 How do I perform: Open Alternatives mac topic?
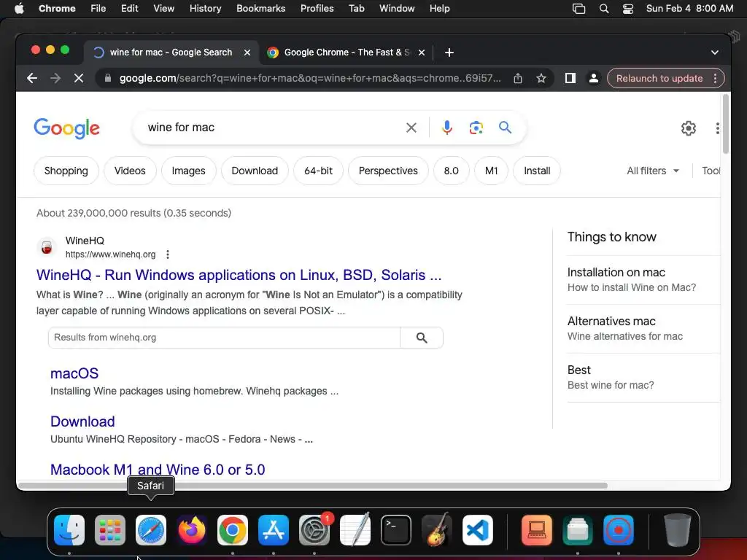coord(643,329)
